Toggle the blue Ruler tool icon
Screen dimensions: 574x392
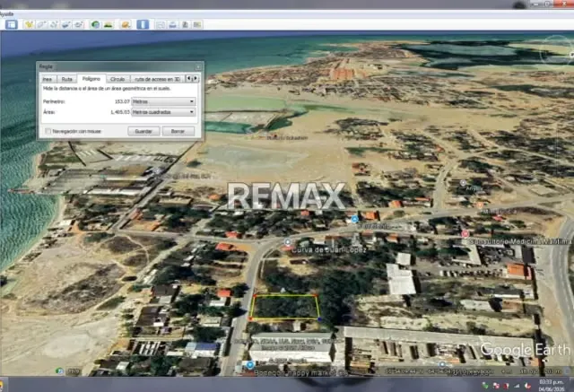pyautogui.click(x=143, y=24)
